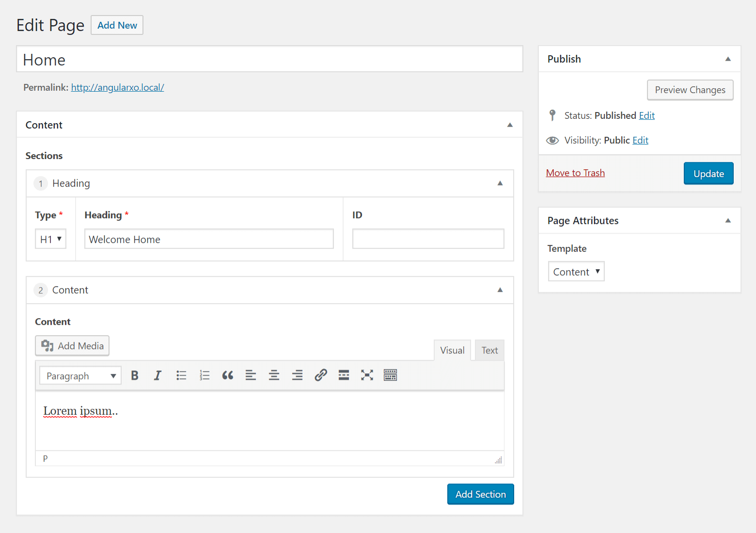This screenshot has width=756, height=533.
Task: Insert a bulleted list
Action: coord(181,375)
